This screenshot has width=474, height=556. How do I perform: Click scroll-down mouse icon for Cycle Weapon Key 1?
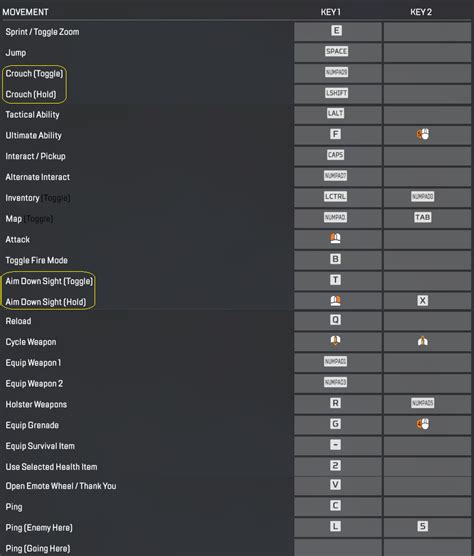point(335,341)
